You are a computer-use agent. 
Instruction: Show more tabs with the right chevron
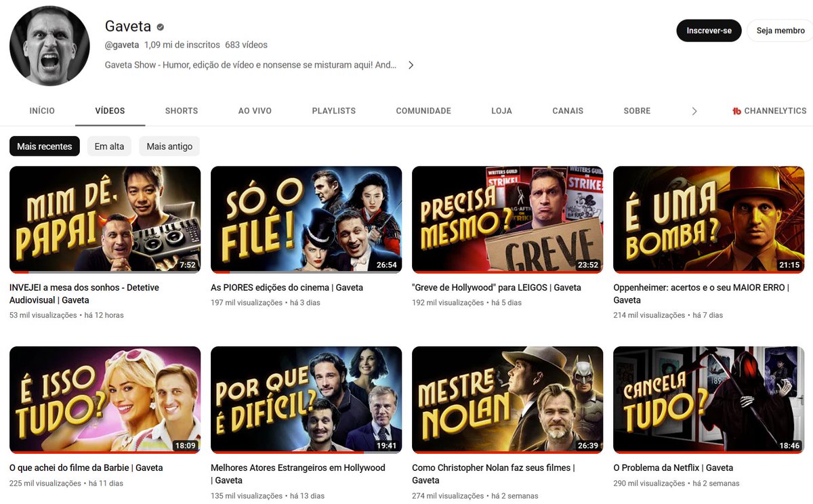point(694,111)
